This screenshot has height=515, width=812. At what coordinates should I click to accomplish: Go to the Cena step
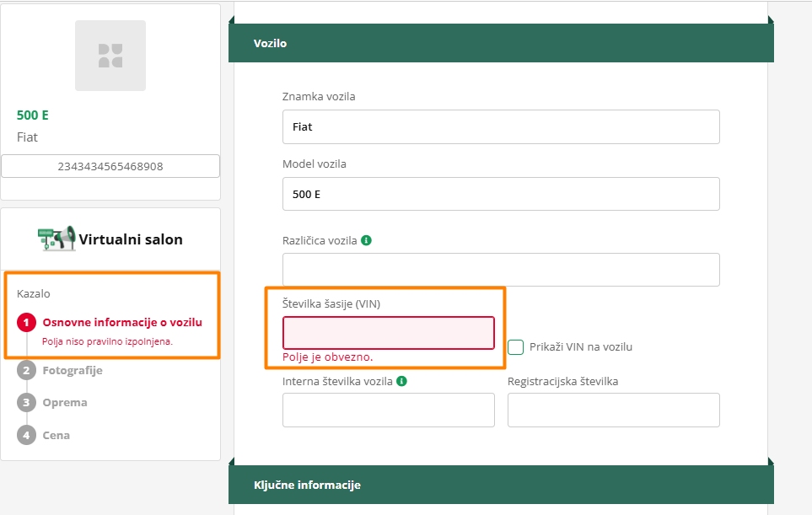click(56, 435)
